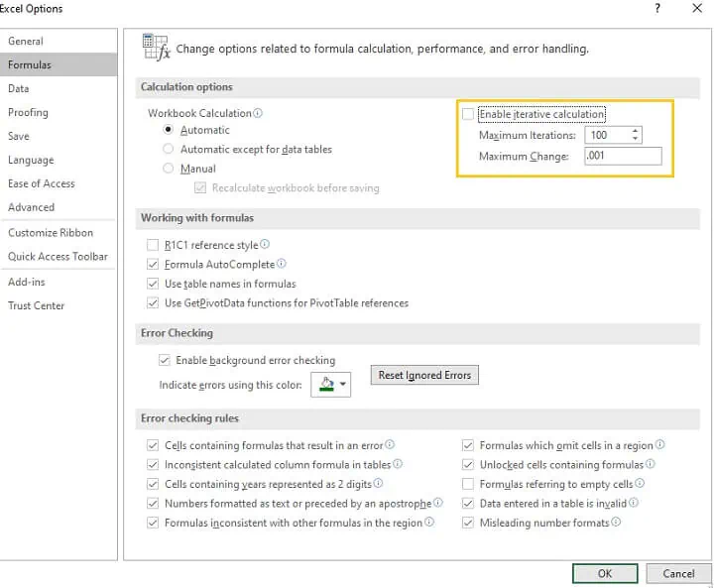
Task: Open the Advanced options category
Action: pos(31,207)
